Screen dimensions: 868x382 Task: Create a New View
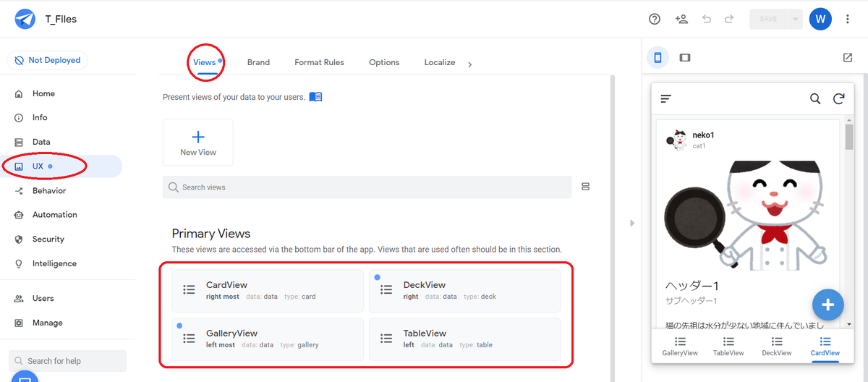(x=198, y=143)
